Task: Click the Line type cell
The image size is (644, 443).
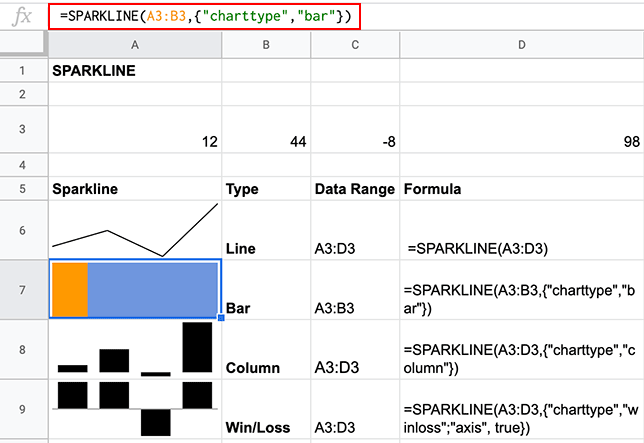Action: pos(266,230)
